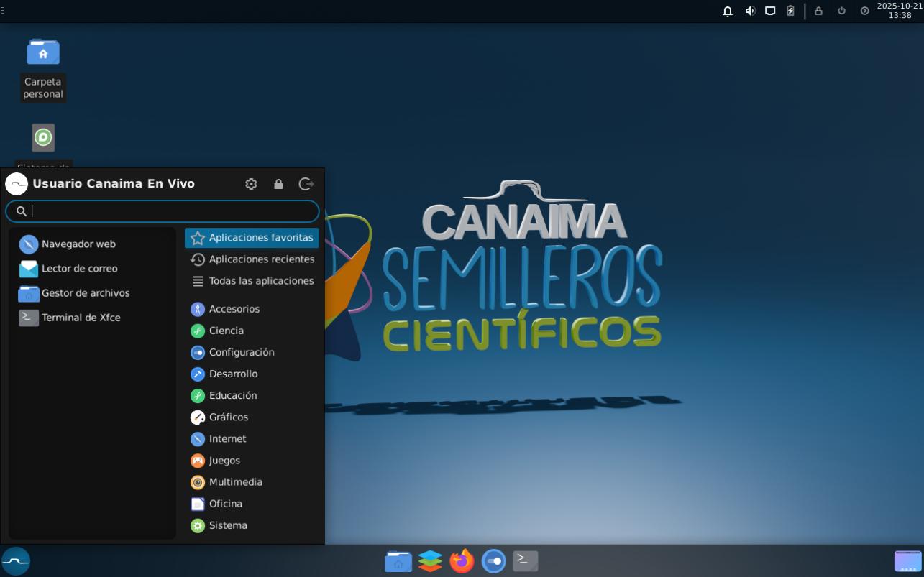Click the Canaima menu button in taskbar
This screenshot has height=577, width=924.
coord(16,561)
